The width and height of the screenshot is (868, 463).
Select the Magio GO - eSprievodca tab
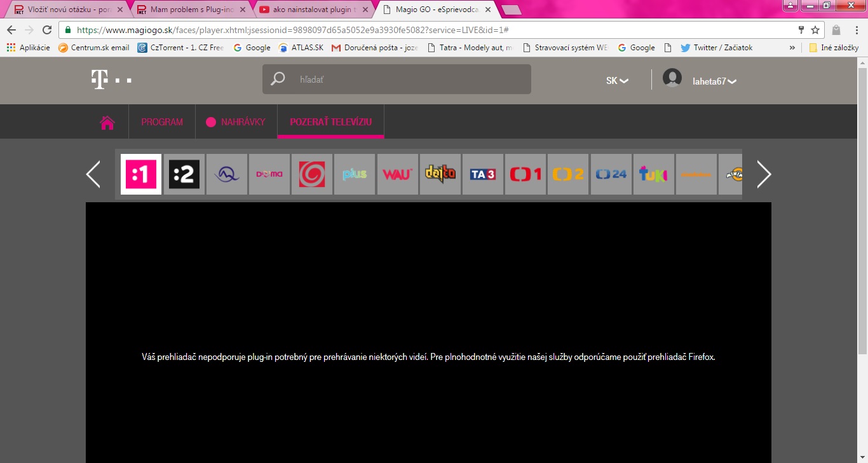tap(436, 10)
